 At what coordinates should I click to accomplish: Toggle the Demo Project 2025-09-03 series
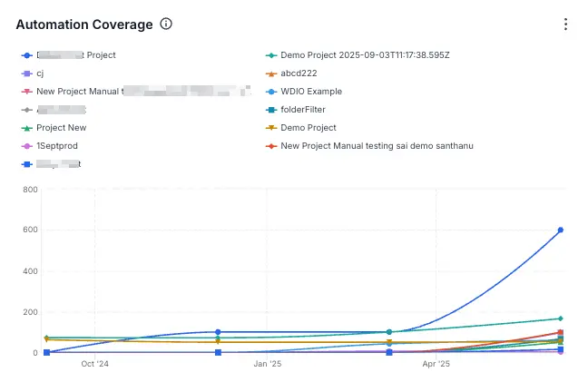tap(365, 55)
